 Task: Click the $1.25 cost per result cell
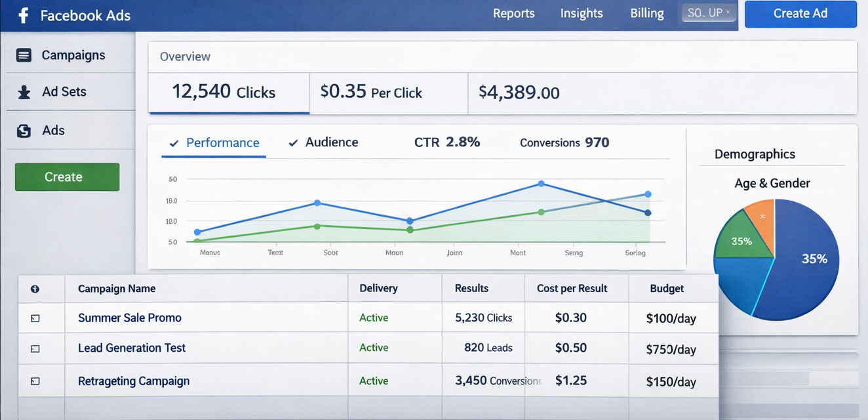pos(571,381)
